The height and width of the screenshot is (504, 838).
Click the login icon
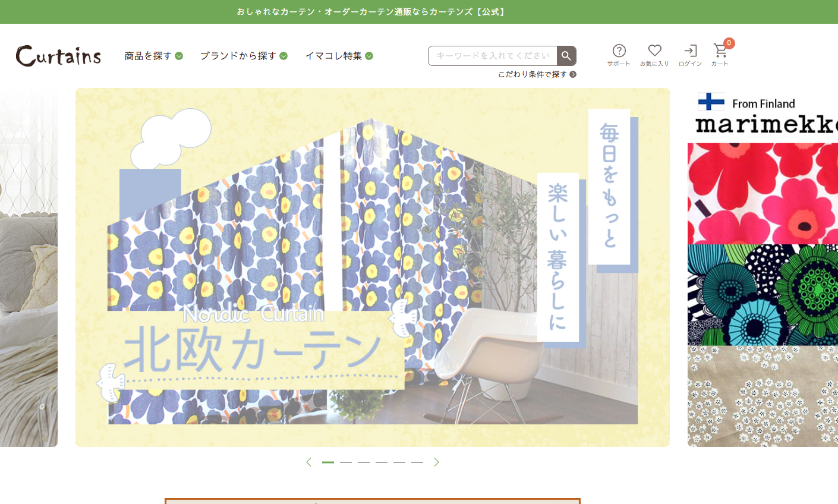click(x=690, y=55)
